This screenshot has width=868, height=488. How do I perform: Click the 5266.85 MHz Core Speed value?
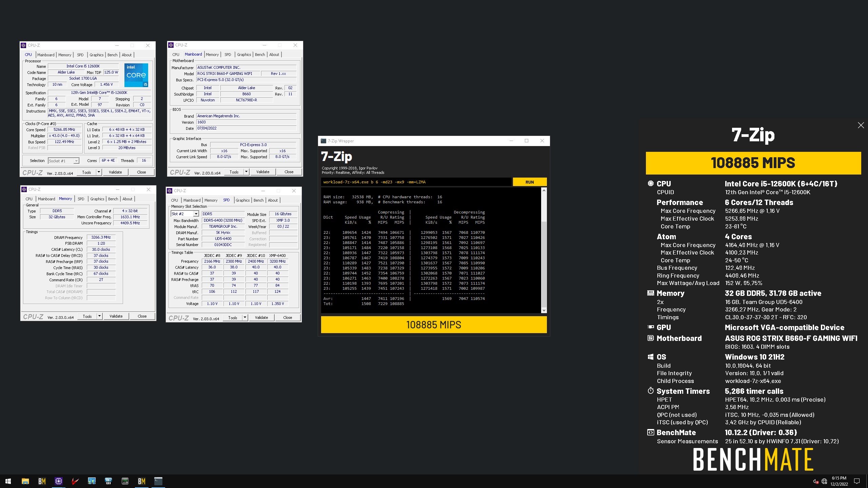point(64,129)
